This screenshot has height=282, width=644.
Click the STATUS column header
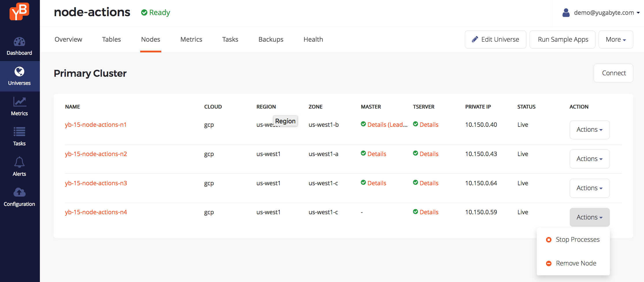pyautogui.click(x=526, y=107)
